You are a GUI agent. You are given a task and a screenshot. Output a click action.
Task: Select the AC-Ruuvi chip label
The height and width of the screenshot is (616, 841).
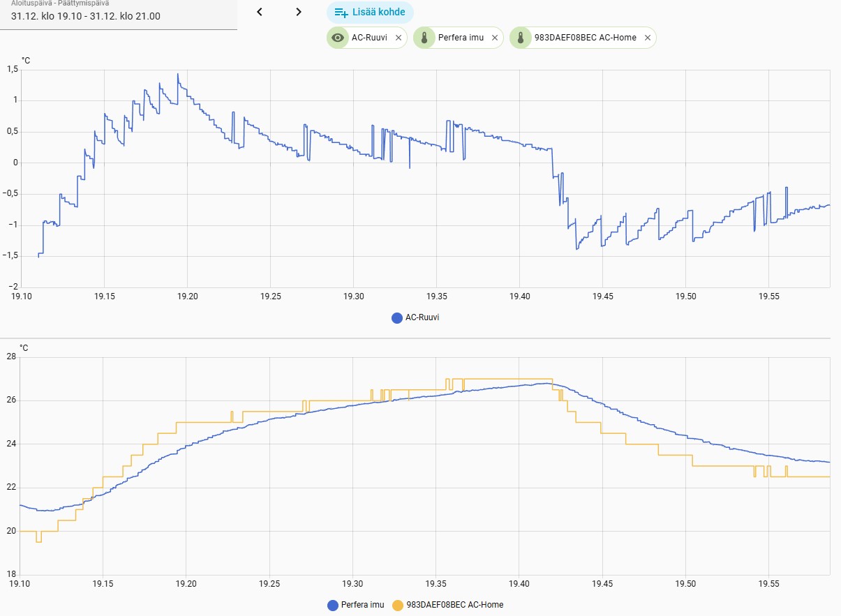point(369,38)
